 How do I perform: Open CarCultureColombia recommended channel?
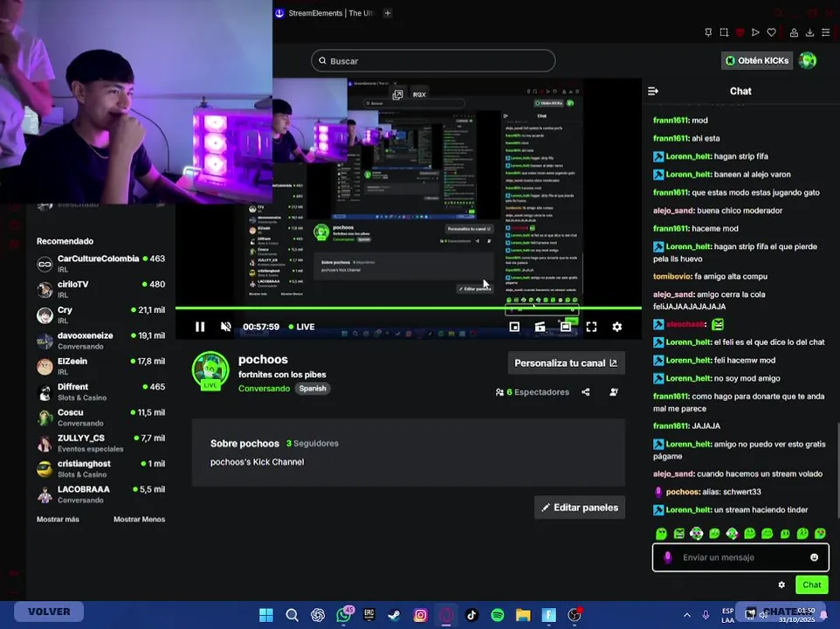100,264
